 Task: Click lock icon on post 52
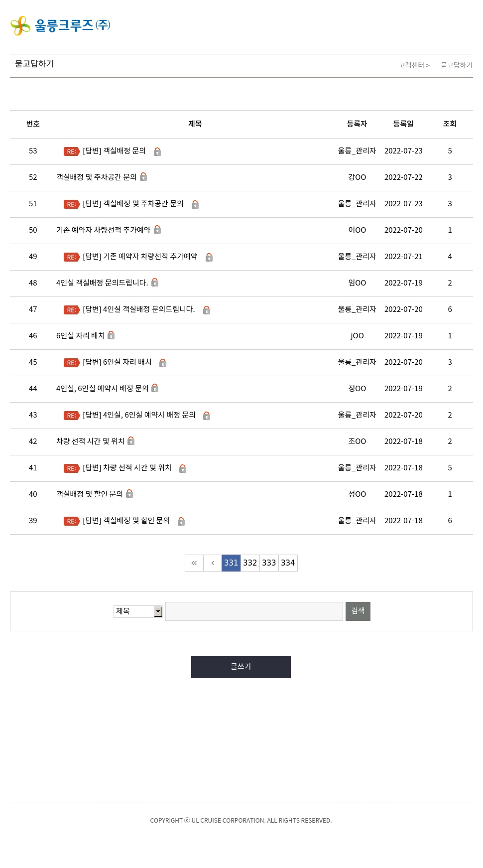[143, 177]
